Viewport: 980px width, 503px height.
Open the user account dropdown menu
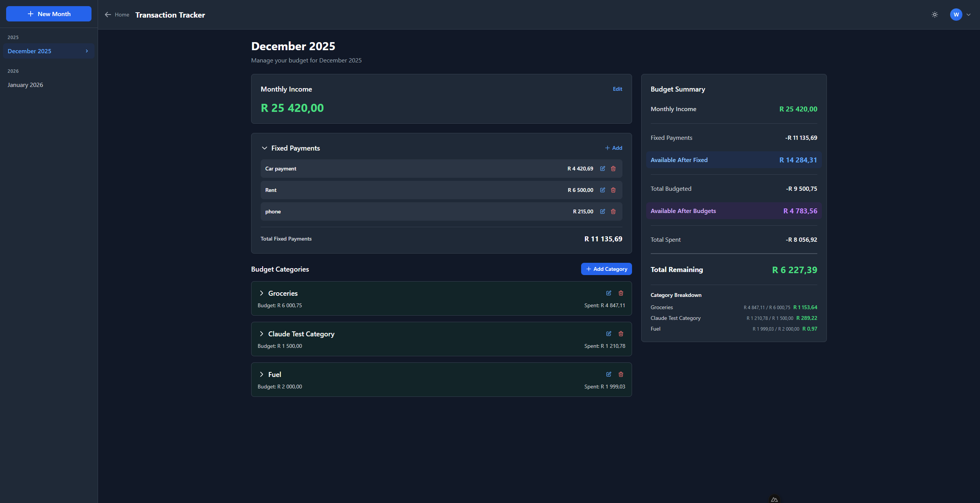point(969,15)
